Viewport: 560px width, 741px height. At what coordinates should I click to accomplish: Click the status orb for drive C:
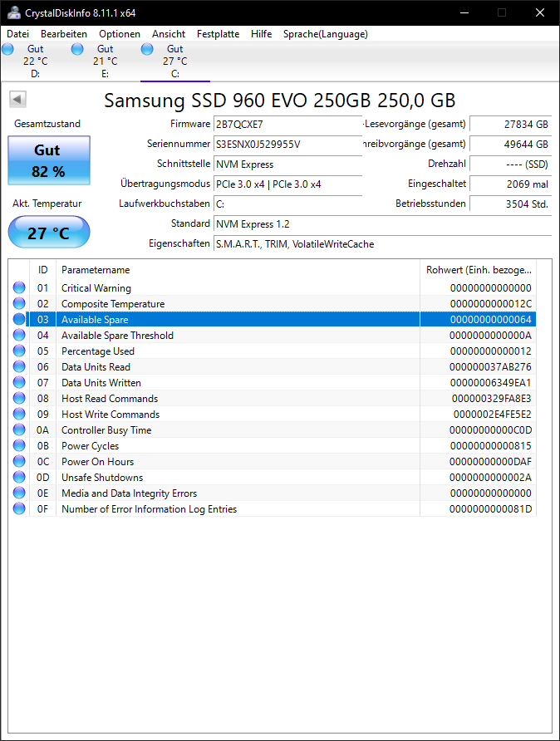coord(147,49)
